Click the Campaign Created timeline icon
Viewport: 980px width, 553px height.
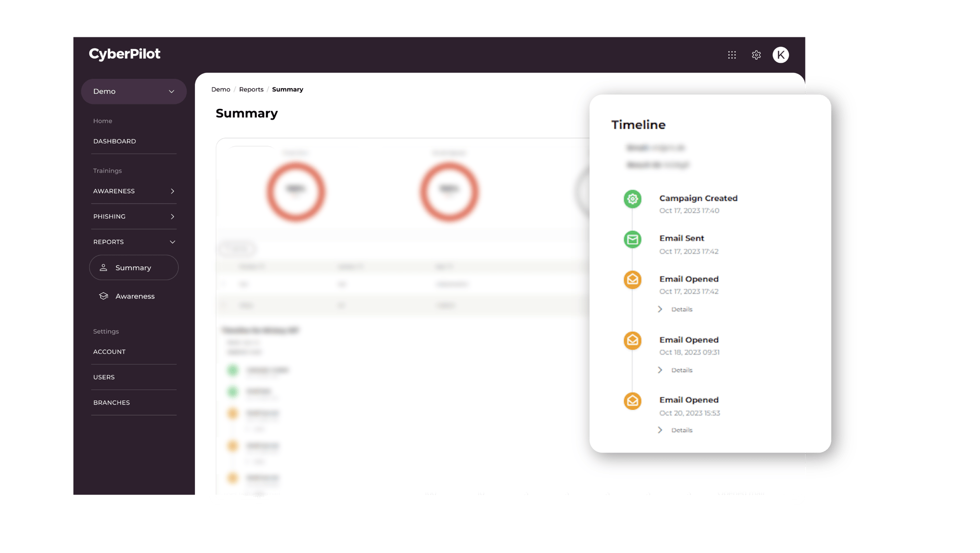click(x=632, y=198)
